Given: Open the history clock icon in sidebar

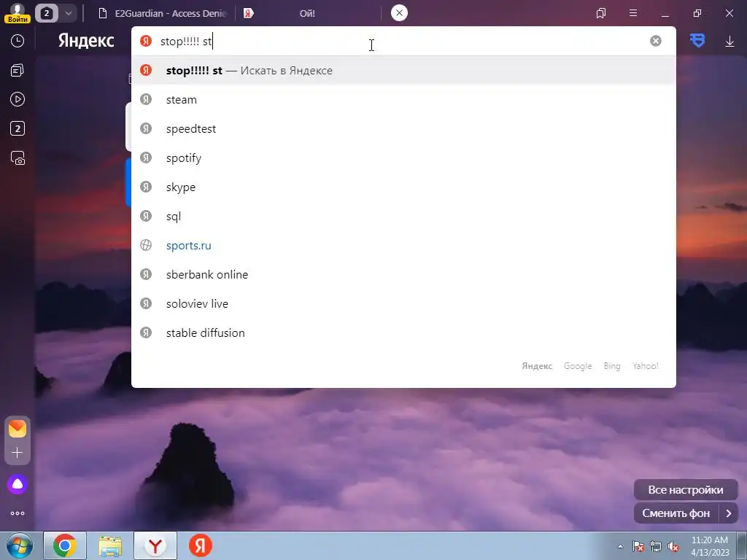Looking at the screenshot, I should pos(18,41).
